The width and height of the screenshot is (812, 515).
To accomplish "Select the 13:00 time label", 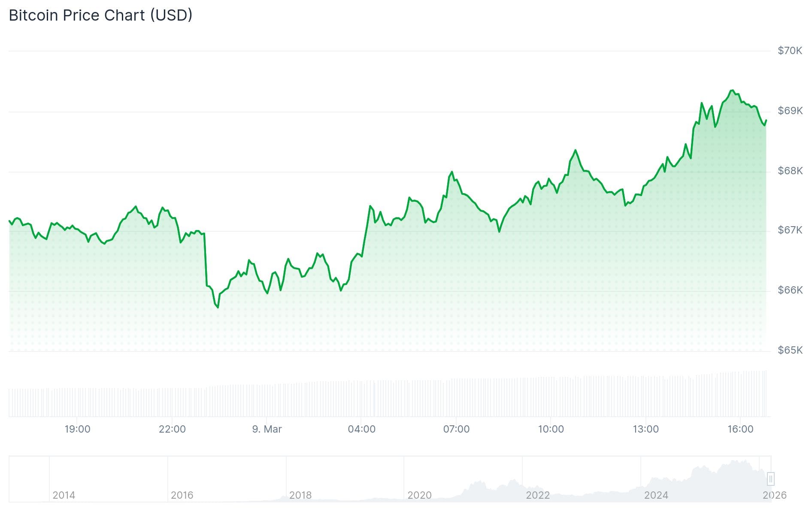I will [645, 429].
